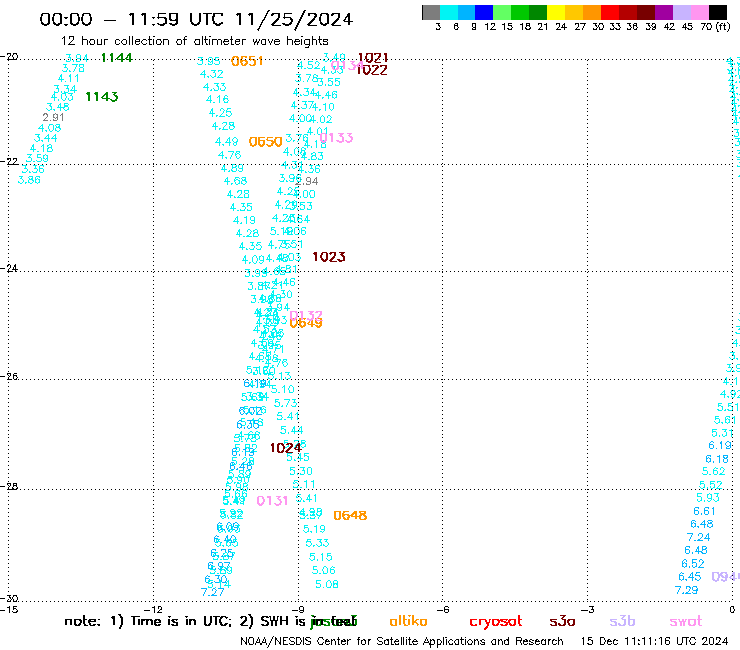The image size is (740, 650).
Task: Select the pink legend swatch
Action: pos(700,12)
